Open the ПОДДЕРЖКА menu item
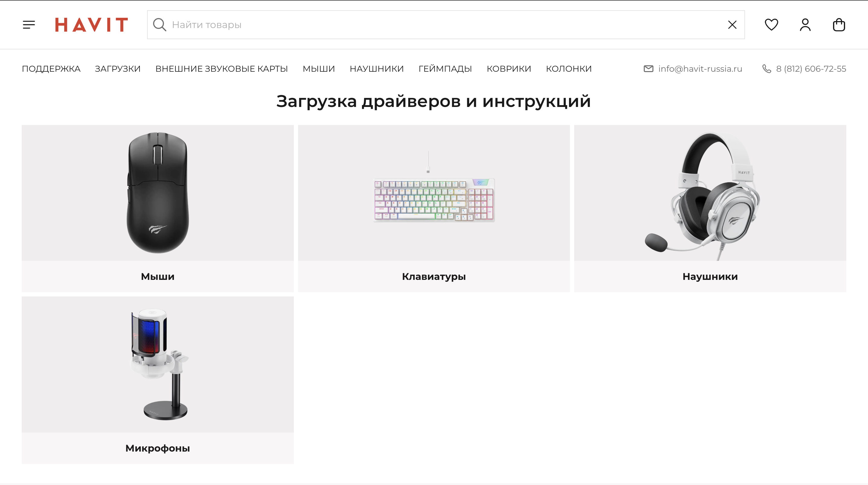868x485 pixels. [51, 69]
